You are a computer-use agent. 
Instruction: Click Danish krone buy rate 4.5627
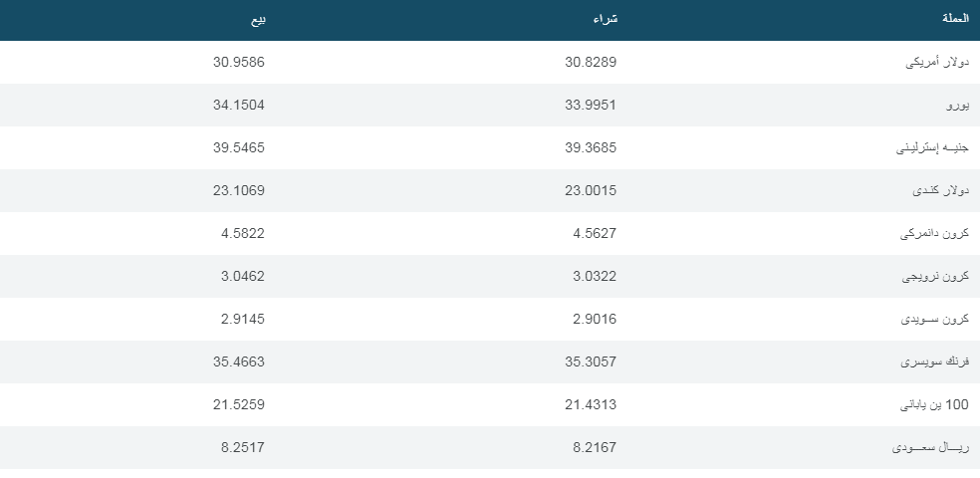[596, 233]
